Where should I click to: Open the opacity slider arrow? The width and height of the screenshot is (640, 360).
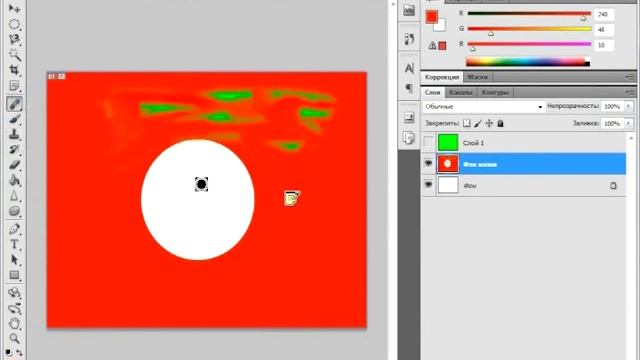click(x=629, y=106)
